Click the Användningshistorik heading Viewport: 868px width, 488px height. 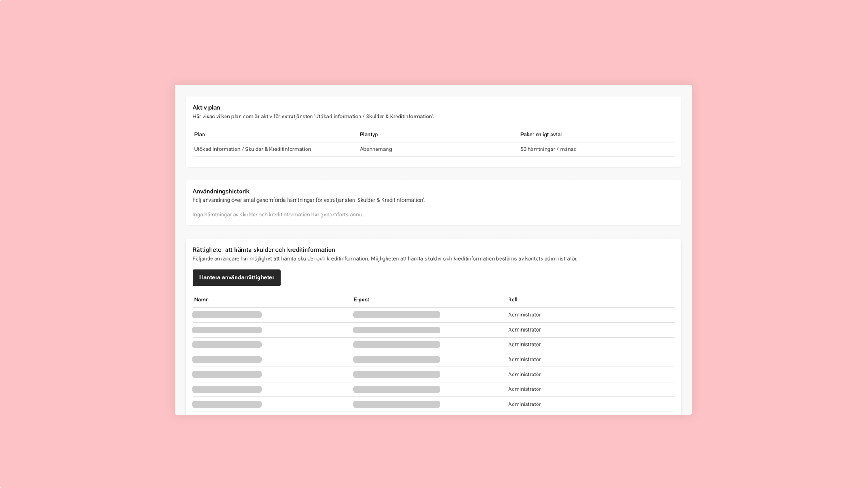tap(221, 192)
